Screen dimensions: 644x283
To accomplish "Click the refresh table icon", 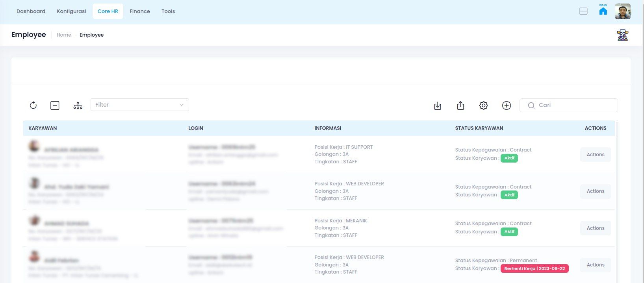I will (33, 105).
